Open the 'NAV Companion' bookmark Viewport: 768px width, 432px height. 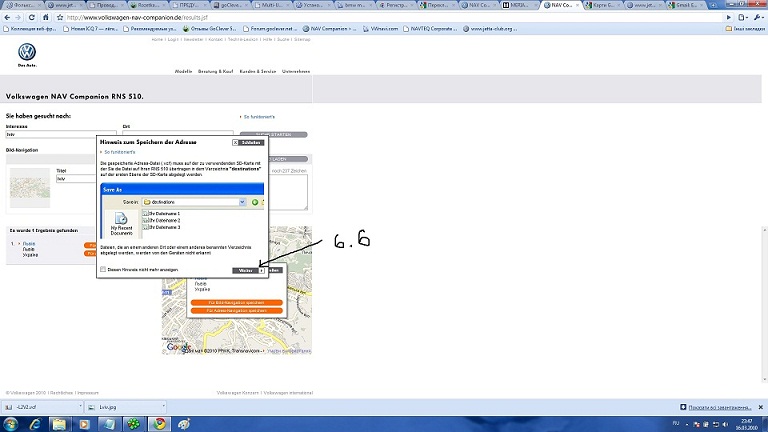329,29
